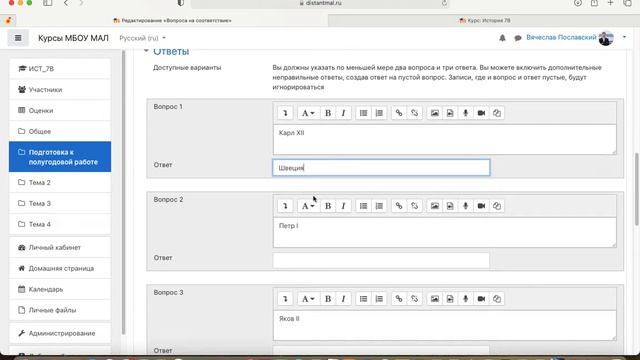Click Italic in Вопрос 1 editor
This screenshot has height=360, width=640.
tap(343, 113)
